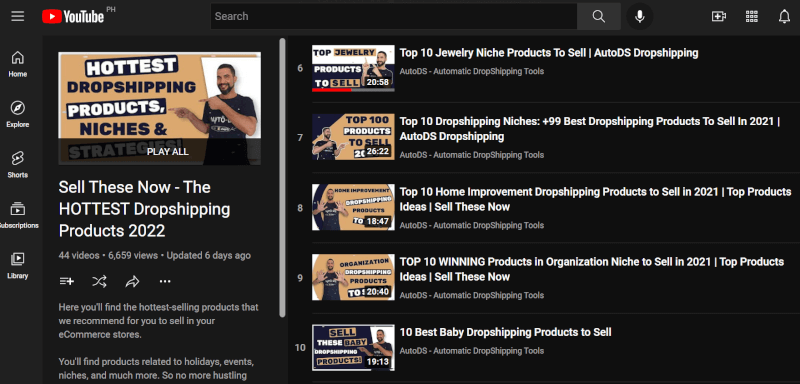The height and width of the screenshot is (384, 800).
Task: Open the notifications bell
Action: tap(784, 16)
